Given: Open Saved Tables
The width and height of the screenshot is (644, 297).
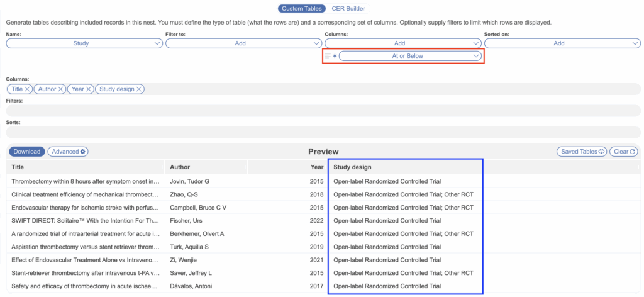Looking at the screenshot, I should [x=581, y=152].
